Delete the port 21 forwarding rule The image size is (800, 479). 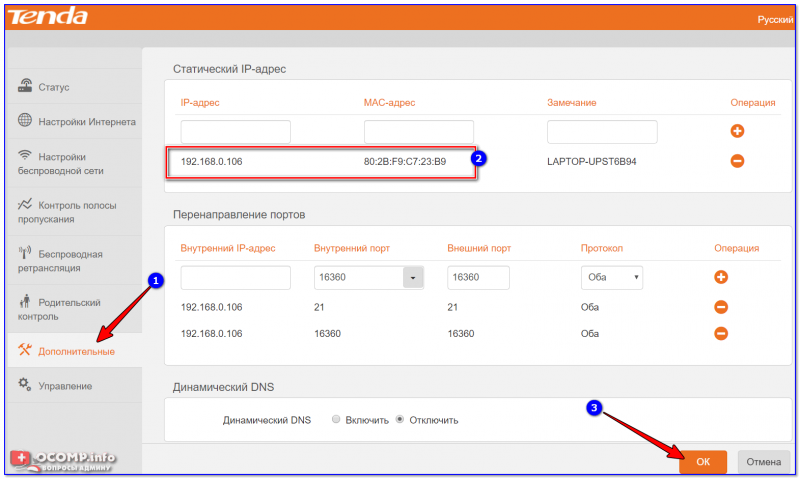(721, 307)
